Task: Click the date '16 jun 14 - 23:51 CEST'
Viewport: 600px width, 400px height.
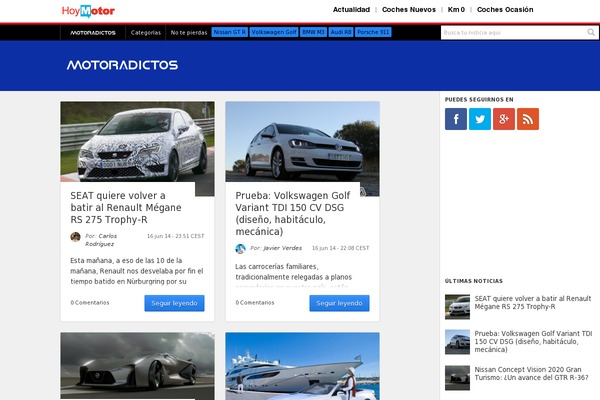Action: tap(176, 236)
